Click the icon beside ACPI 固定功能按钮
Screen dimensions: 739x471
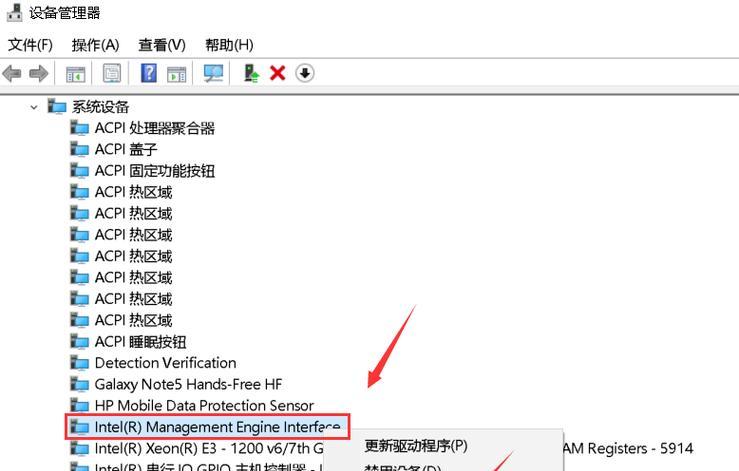[x=80, y=170]
